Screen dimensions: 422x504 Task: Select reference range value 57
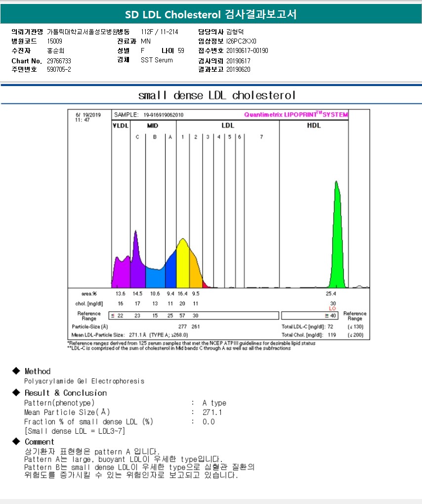coord(182,316)
